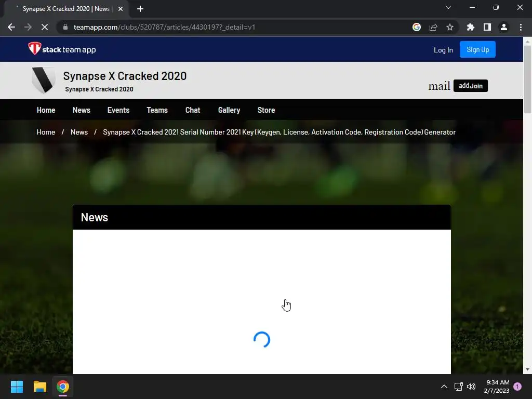Open a new tab with plus button
This screenshot has width=532, height=399.
pos(140,9)
